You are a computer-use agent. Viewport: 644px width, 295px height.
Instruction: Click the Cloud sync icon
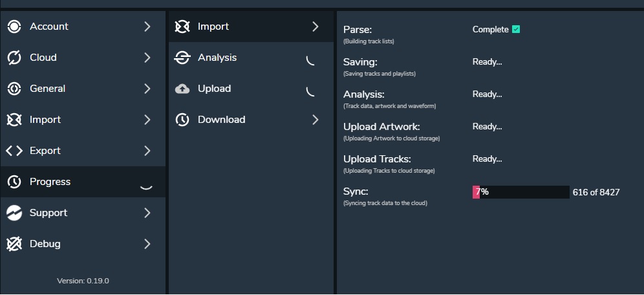14,58
